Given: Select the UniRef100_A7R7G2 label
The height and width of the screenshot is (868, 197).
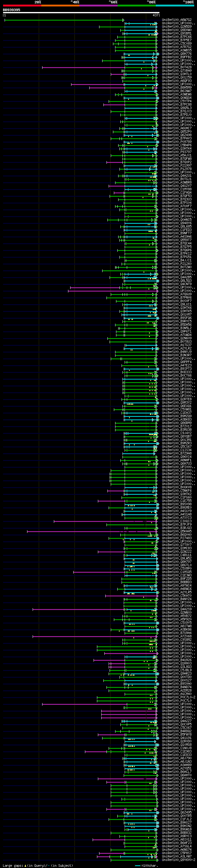Looking at the screenshot, I should point(177,47).
